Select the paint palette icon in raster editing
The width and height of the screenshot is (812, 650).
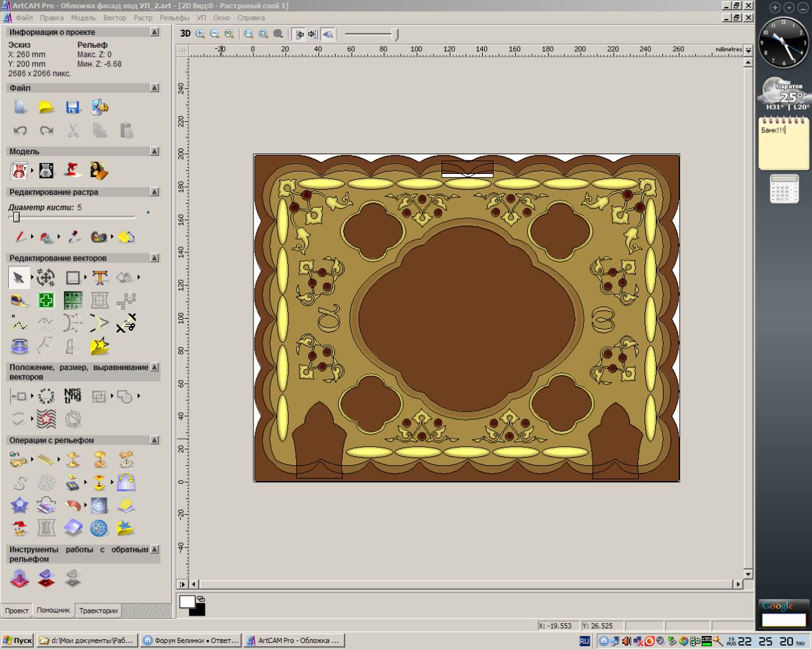click(99, 237)
